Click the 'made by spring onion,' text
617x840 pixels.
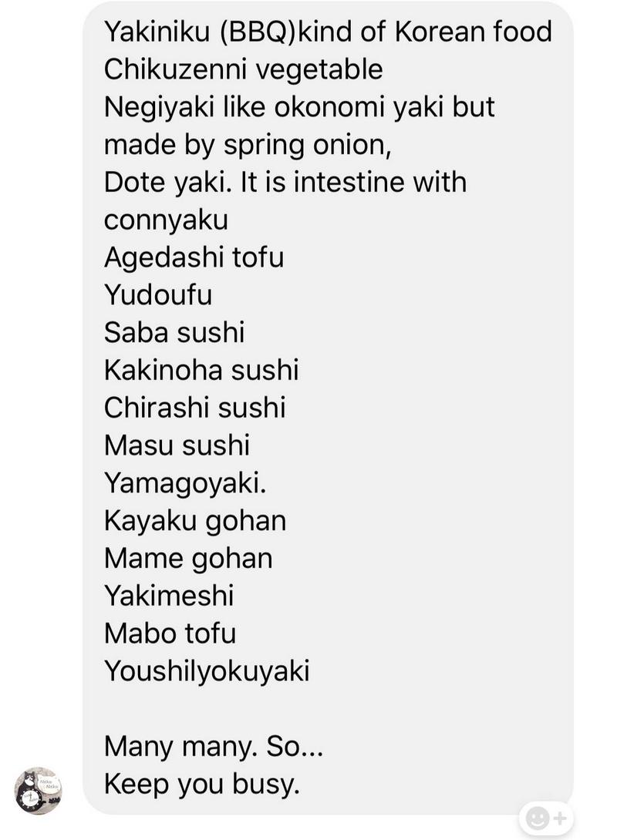248,145
